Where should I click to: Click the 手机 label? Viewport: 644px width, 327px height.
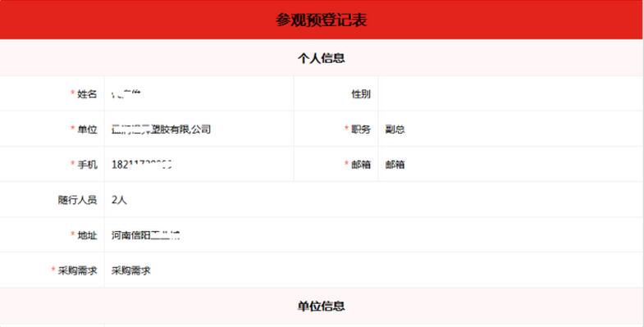[87, 165]
